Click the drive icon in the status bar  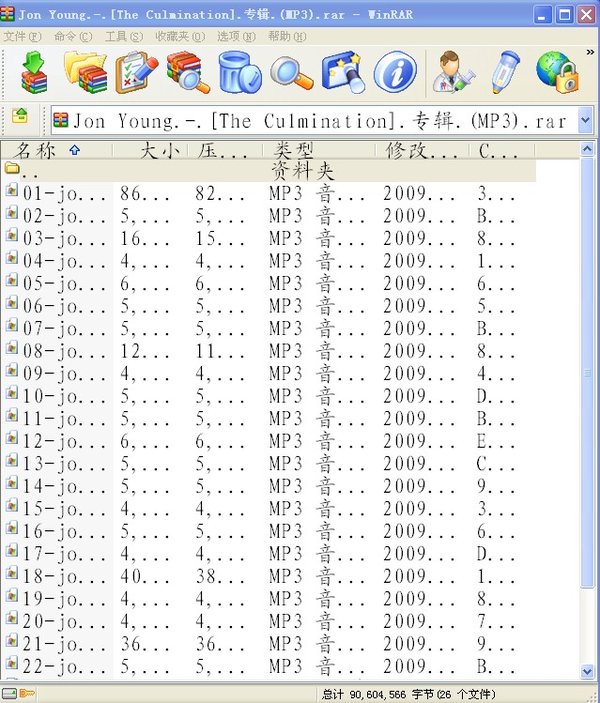point(9,694)
